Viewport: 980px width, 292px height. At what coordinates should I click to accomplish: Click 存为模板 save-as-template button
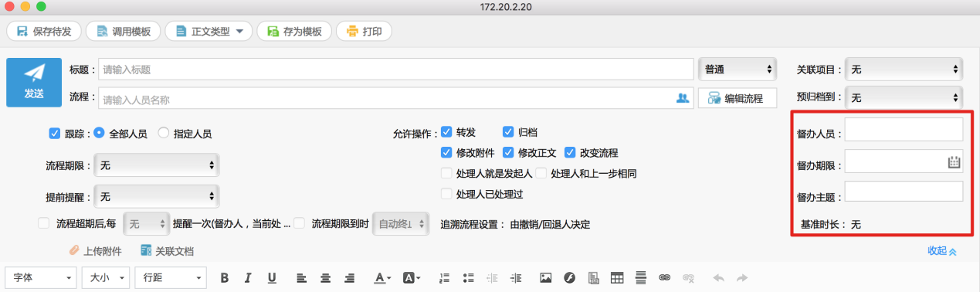coord(294,32)
